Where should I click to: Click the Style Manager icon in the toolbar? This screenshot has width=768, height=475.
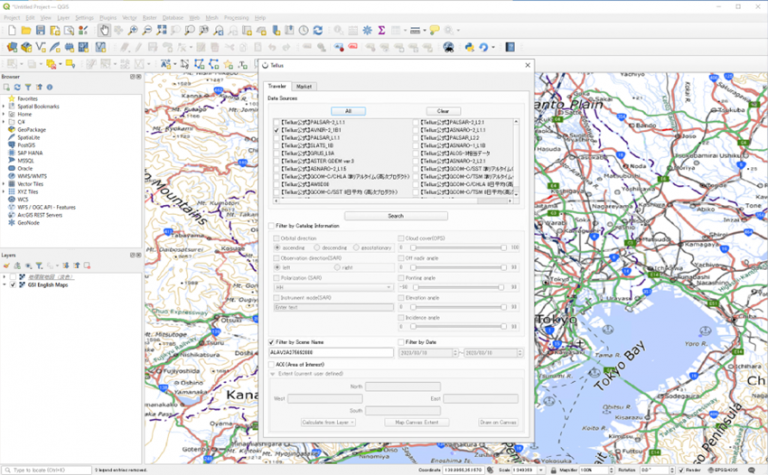(83, 30)
